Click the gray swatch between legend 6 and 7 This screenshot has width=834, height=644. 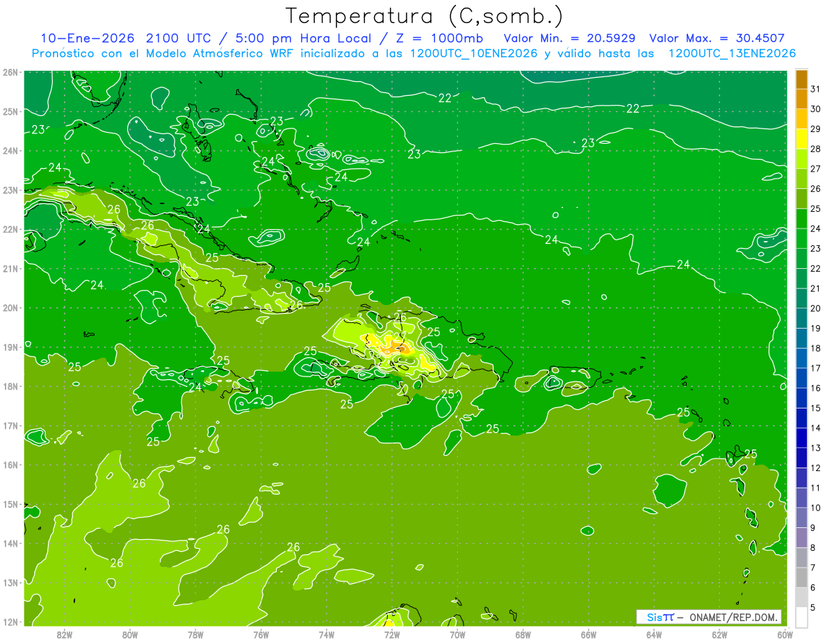coord(801,577)
